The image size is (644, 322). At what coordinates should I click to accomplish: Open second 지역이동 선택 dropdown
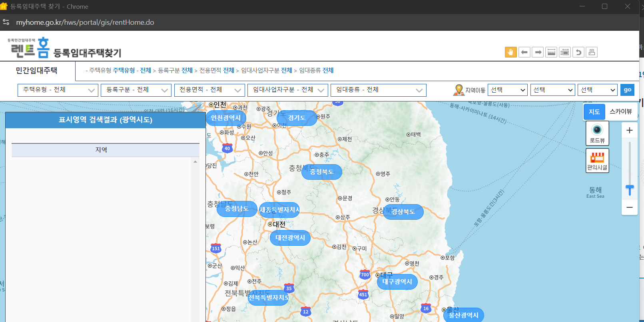pos(553,90)
